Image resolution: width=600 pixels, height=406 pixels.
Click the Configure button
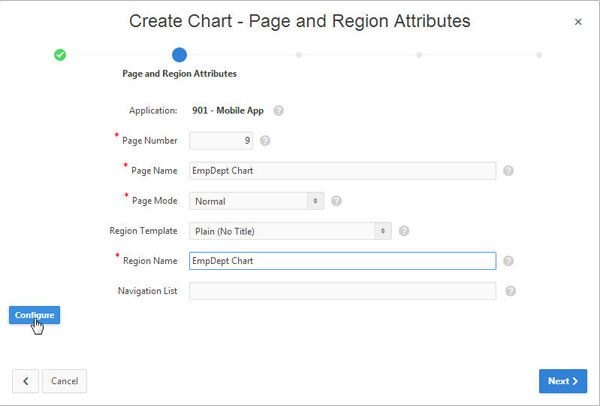coord(34,315)
